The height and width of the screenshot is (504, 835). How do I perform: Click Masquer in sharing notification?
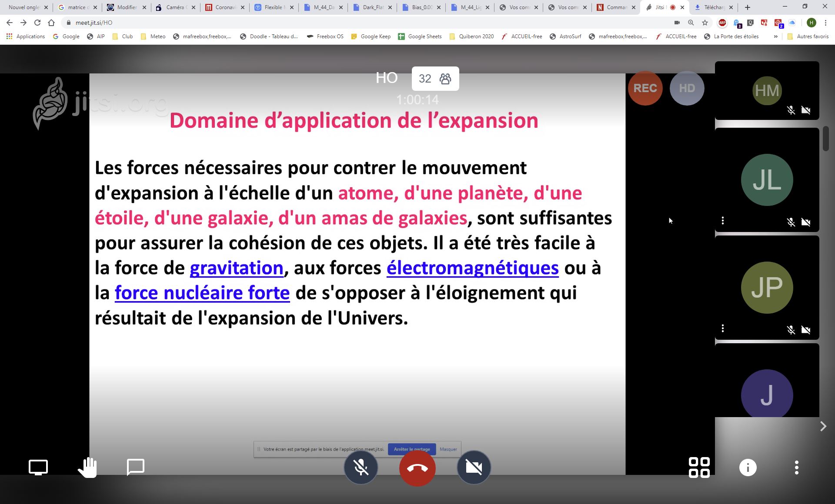pyautogui.click(x=448, y=449)
